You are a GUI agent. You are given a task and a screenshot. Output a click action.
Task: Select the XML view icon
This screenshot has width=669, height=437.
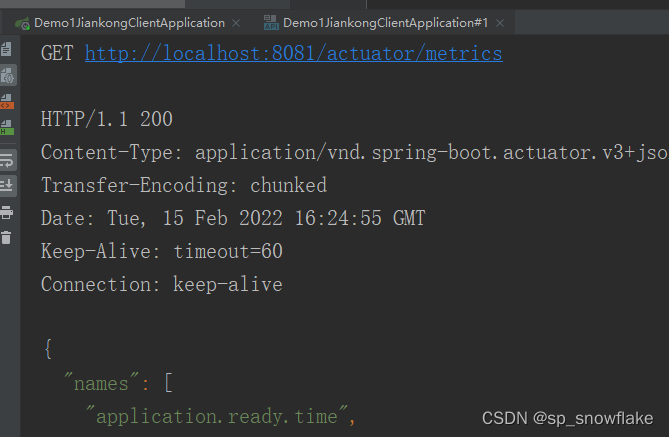(7, 102)
